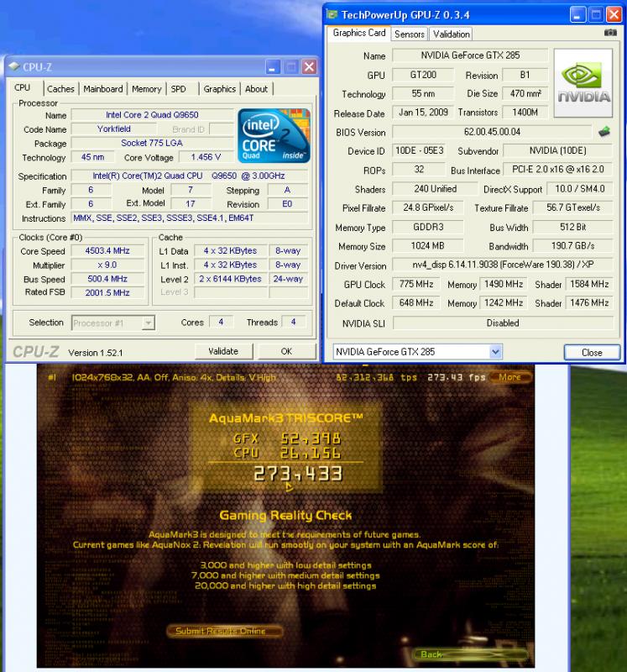Switch to the About tab
627x672 pixels.
point(256,89)
